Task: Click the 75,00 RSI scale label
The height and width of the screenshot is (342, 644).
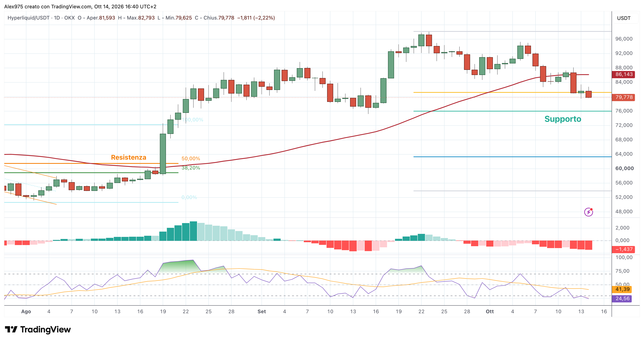Action: pyautogui.click(x=622, y=271)
